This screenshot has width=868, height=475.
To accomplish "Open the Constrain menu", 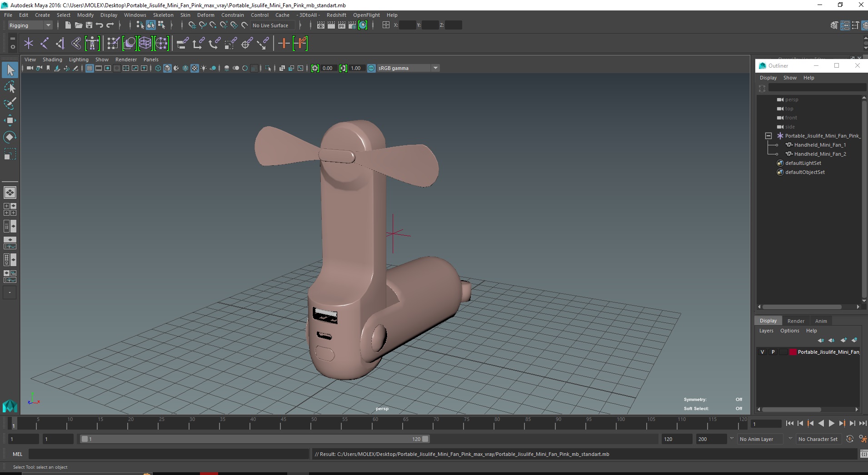I will click(233, 15).
